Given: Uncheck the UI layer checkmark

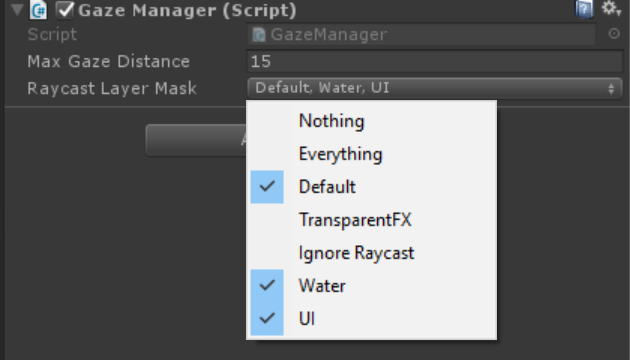Looking at the screenshot, I should [x=267, y=319].
